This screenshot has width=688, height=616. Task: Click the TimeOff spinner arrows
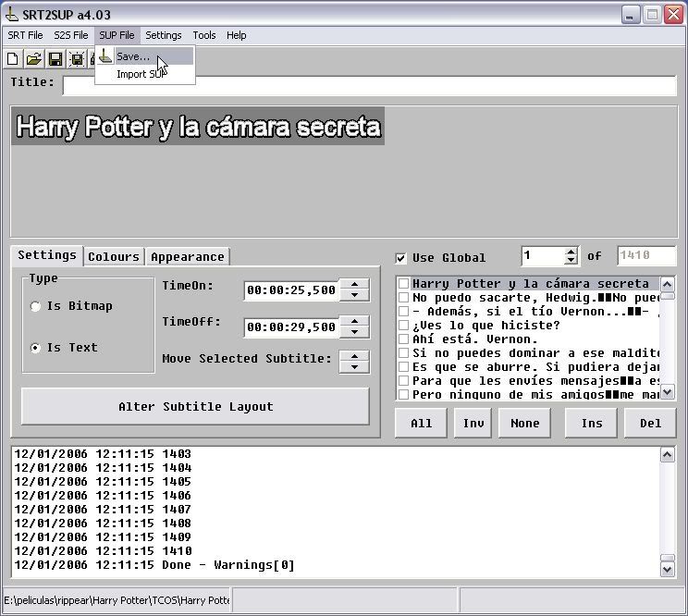pos(354,326)
